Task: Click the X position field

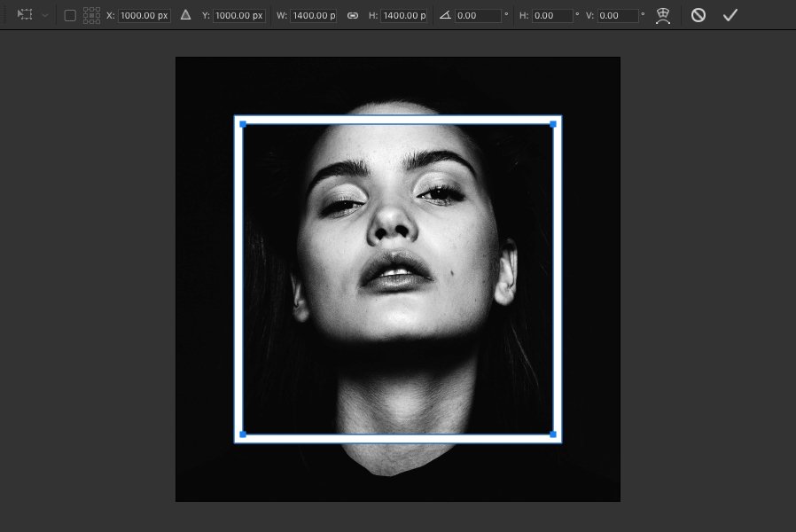Action: tap(144, 16)
